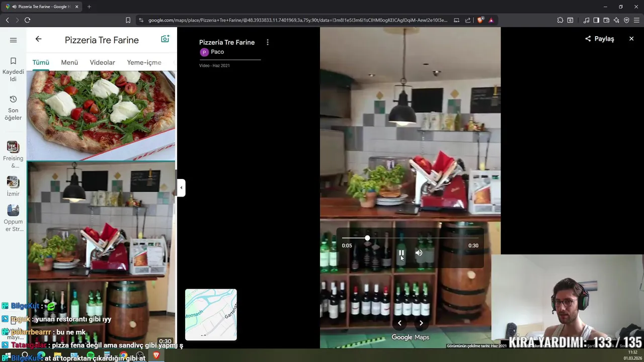
Task: Share the video via Paylaş
Action: (600, 39)
